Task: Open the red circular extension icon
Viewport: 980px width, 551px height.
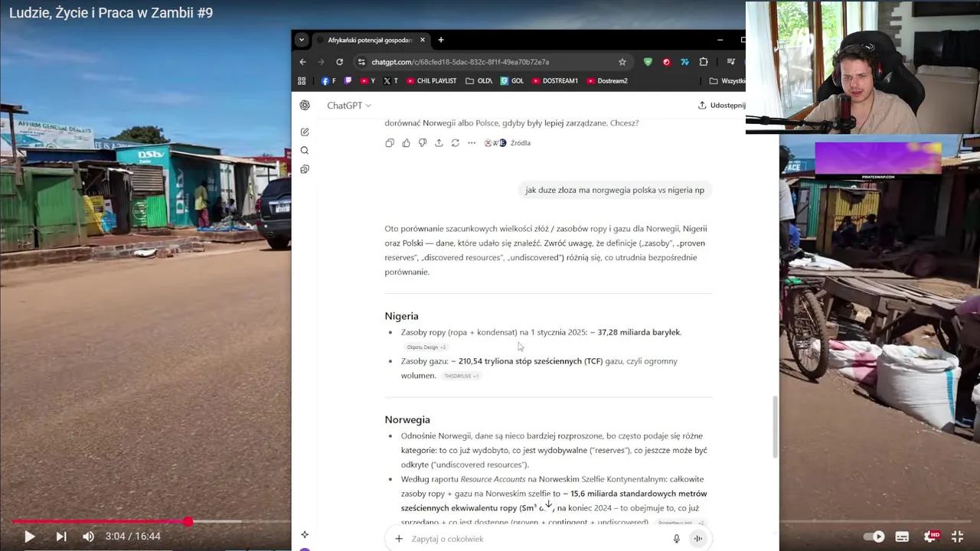Action: pyautogui.click(x=666, y=62)
